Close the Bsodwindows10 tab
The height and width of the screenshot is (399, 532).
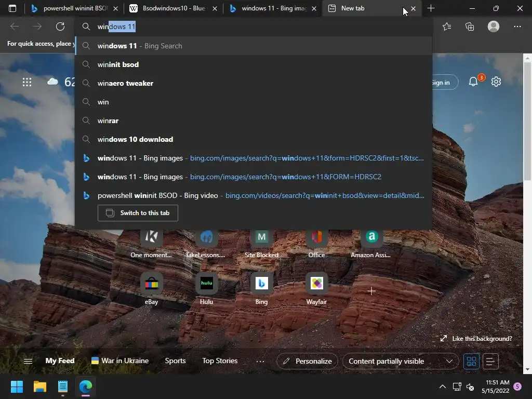(x=215, y=8)
